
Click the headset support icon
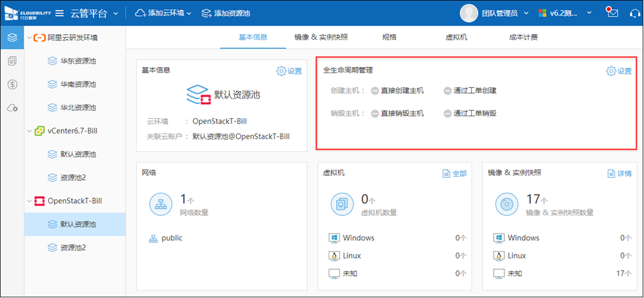click(x=635, y=13)
